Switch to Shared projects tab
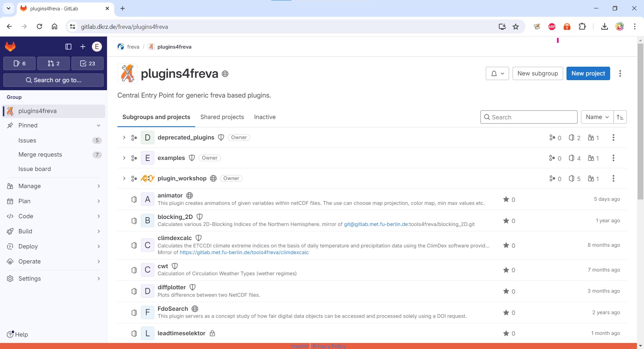644x349 pixels. pos(222,117)
